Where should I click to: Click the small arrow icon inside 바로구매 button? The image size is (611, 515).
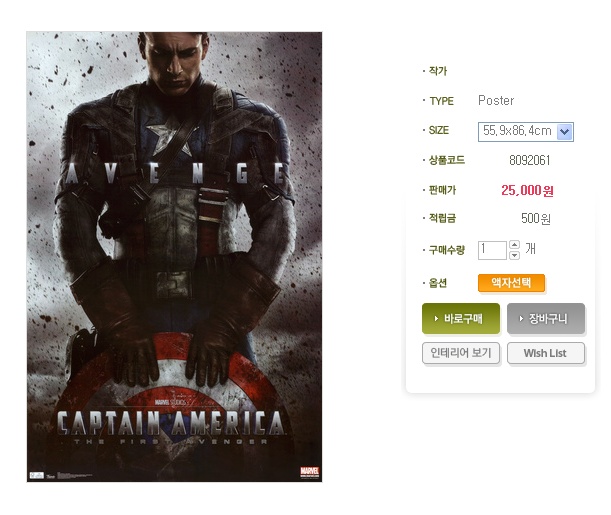point(436,319)
